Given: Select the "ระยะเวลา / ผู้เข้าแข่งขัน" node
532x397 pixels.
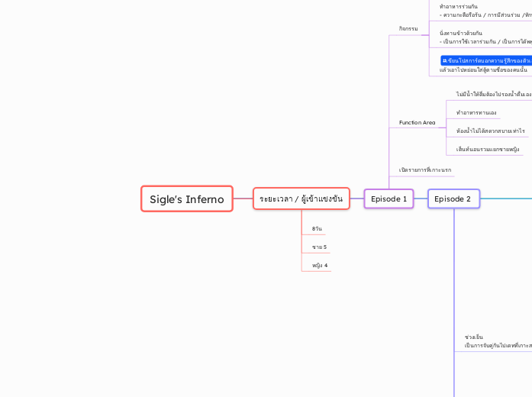Looking at the screenshot, I should click(x=301, y=198).
